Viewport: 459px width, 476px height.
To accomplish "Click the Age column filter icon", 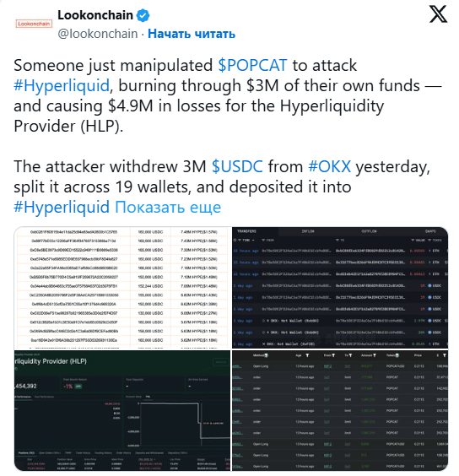I will tap(307, 355).
